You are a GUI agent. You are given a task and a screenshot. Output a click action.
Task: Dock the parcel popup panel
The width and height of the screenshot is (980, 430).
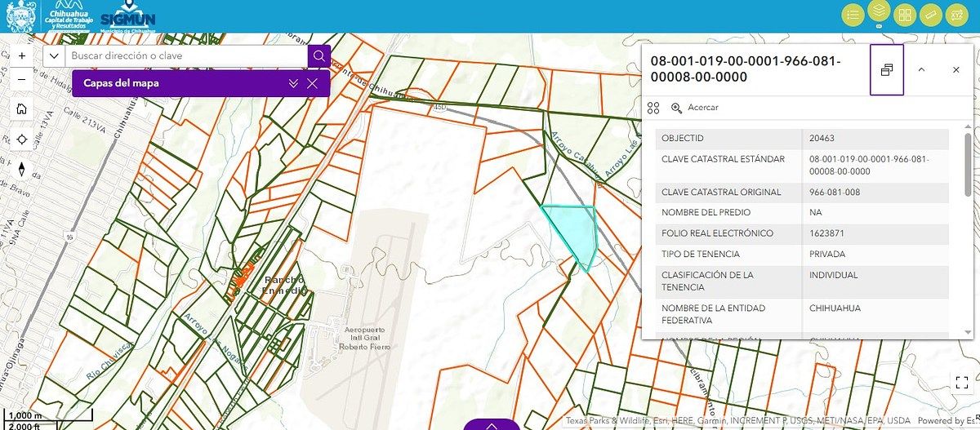887,70
